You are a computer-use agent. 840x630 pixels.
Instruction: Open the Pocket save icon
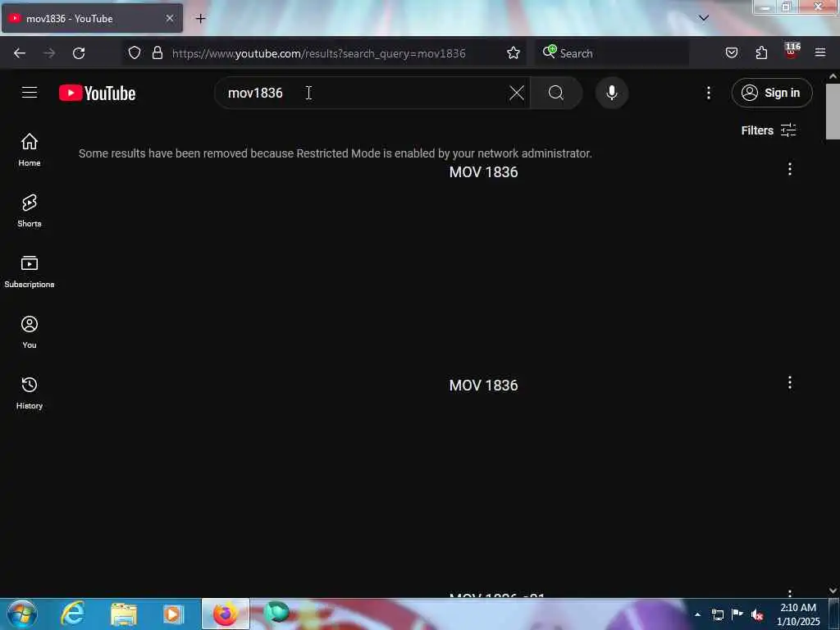pos(731,53)
